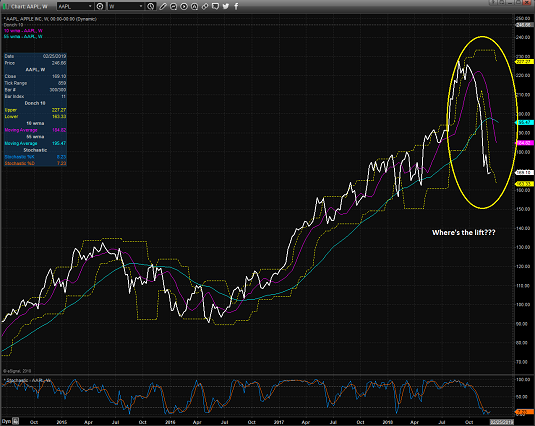Click the orange stochastic value marker on axis
The width and height of the screenshot is (535, 426).
click(524, 412)
